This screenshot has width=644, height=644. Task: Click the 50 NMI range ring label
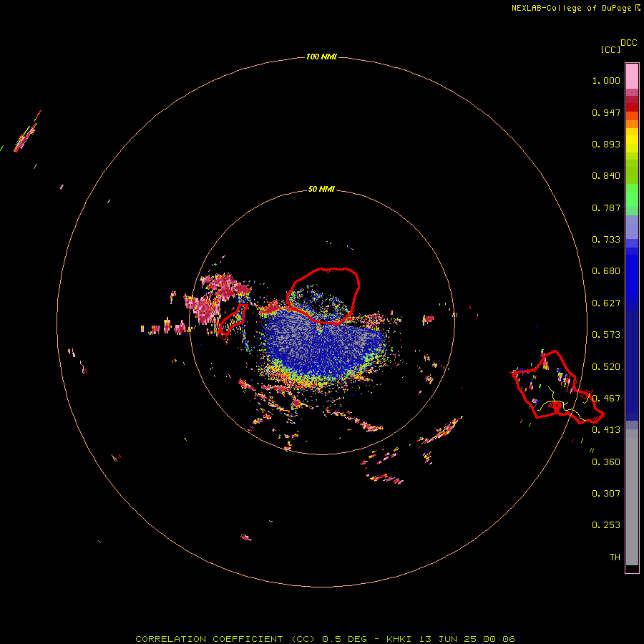coord(321,189)
